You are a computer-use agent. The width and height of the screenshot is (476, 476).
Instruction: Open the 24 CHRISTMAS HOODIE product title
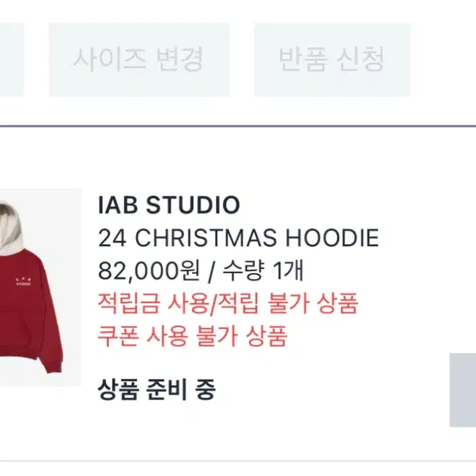pos(238,238)
